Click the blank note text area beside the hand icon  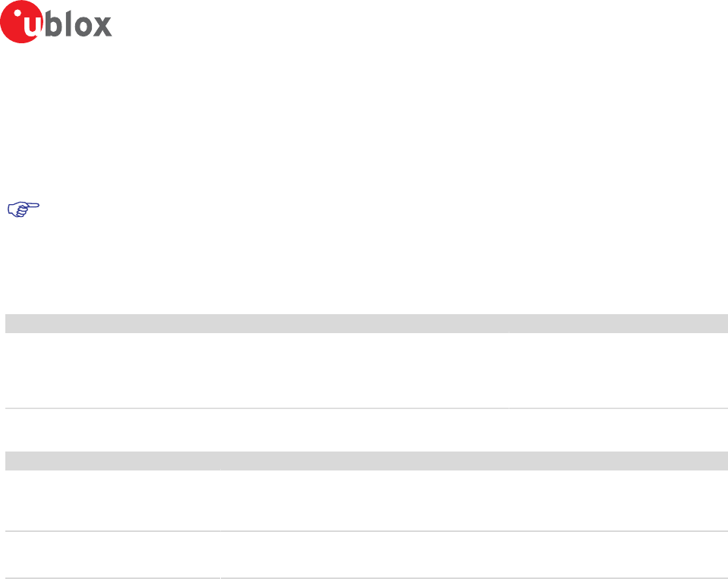click(386, 209)
